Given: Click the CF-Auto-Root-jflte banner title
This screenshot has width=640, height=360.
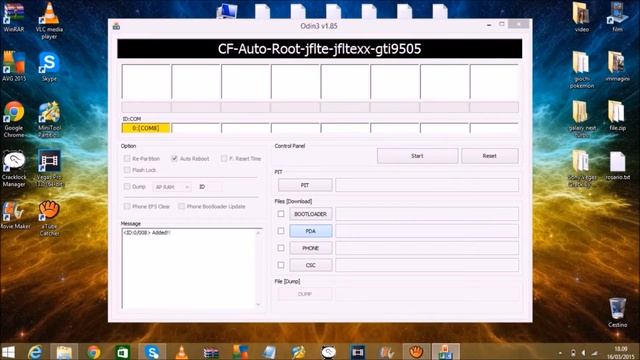Looking at the screenshot, I should pyautogui.click(x=320, y=49).
